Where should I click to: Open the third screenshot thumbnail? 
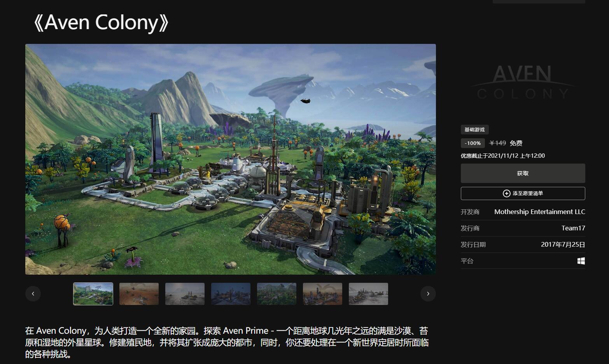point(185,294)
